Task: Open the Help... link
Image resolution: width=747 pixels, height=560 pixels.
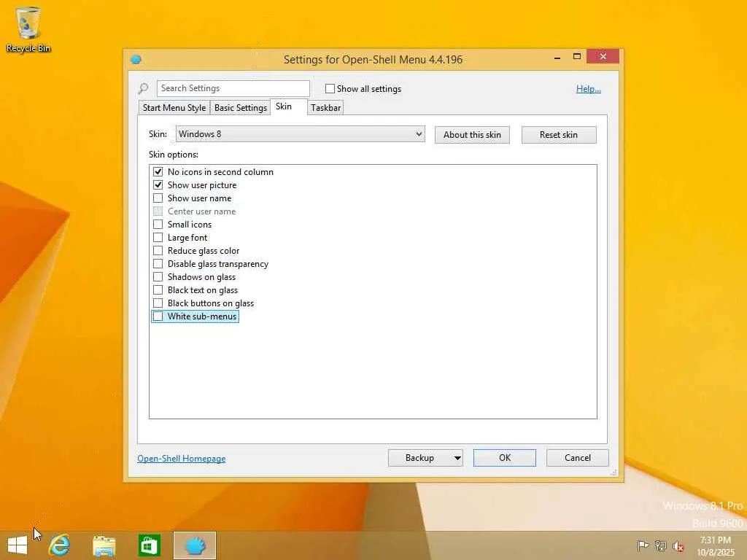Action: click(589, 88)
